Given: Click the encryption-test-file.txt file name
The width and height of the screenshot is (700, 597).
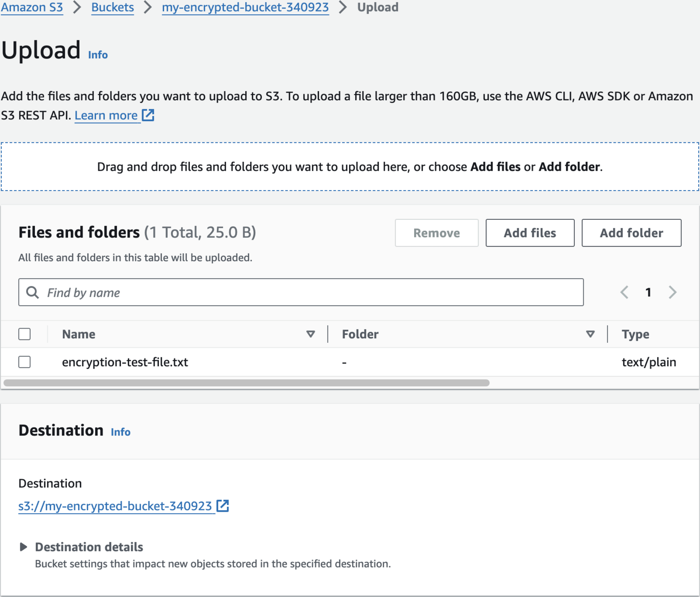Looking at the screenshot, I should click(x=125, y=362).
